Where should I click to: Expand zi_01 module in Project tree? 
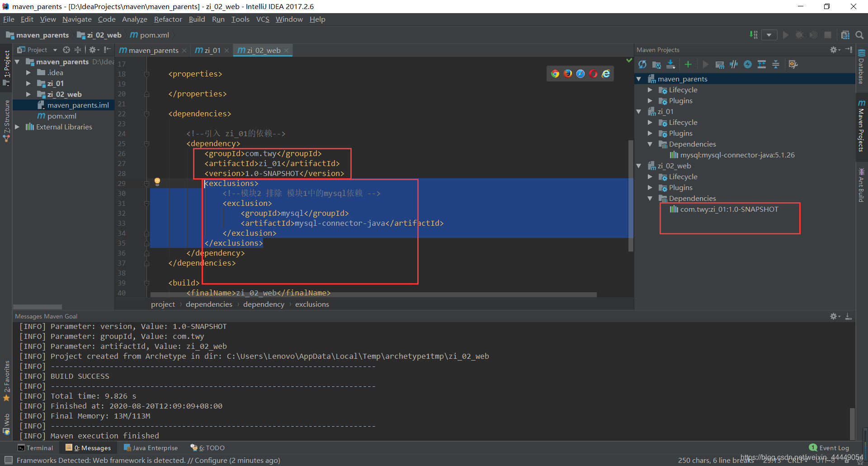[x=28, y=83]
